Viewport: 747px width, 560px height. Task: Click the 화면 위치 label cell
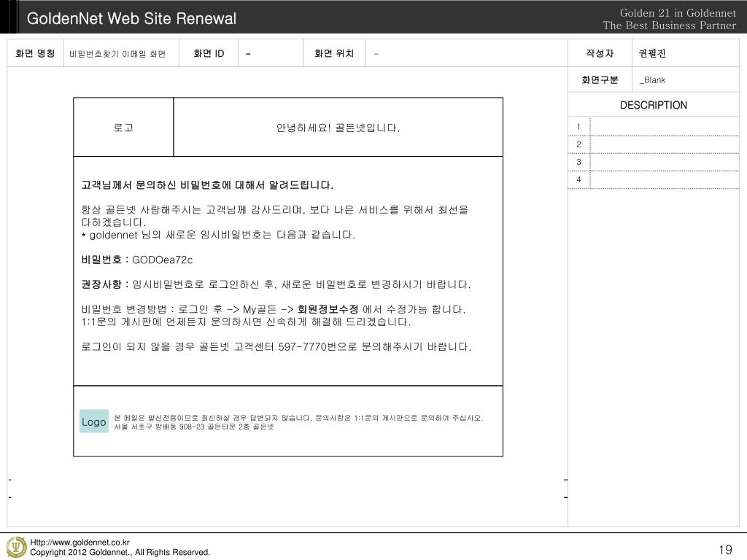tap(334, 53)
